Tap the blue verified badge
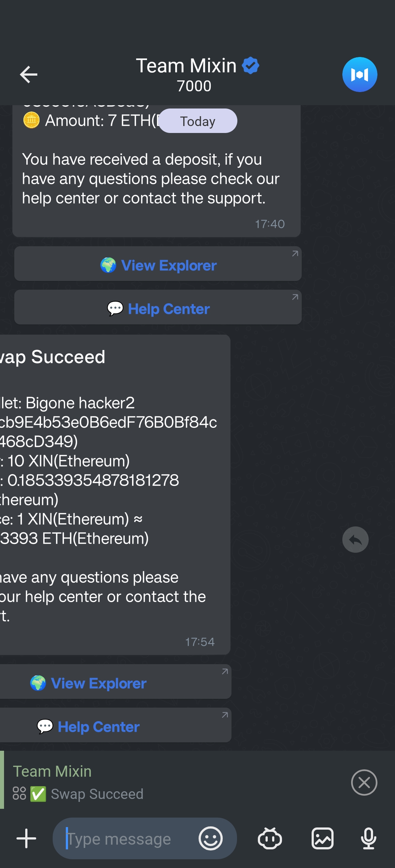Screen dimensions: 395x868 click(251, 66)
